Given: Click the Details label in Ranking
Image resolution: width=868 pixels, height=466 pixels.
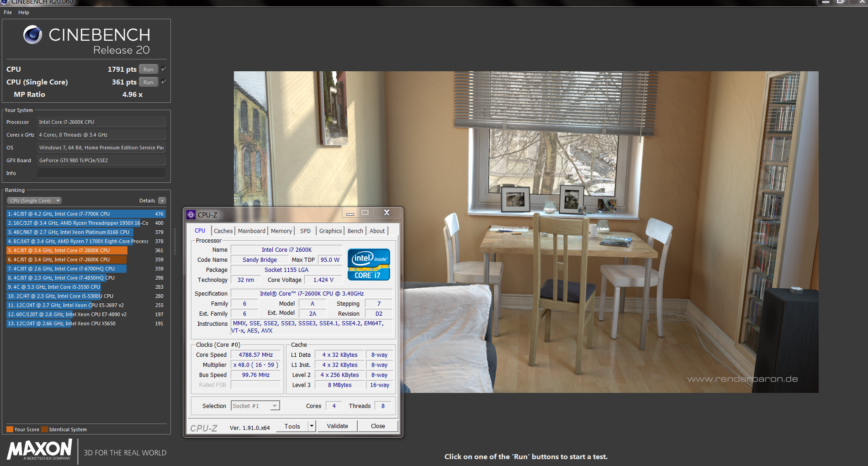Looking at the screenshot, I should click(x=147, y=201).
